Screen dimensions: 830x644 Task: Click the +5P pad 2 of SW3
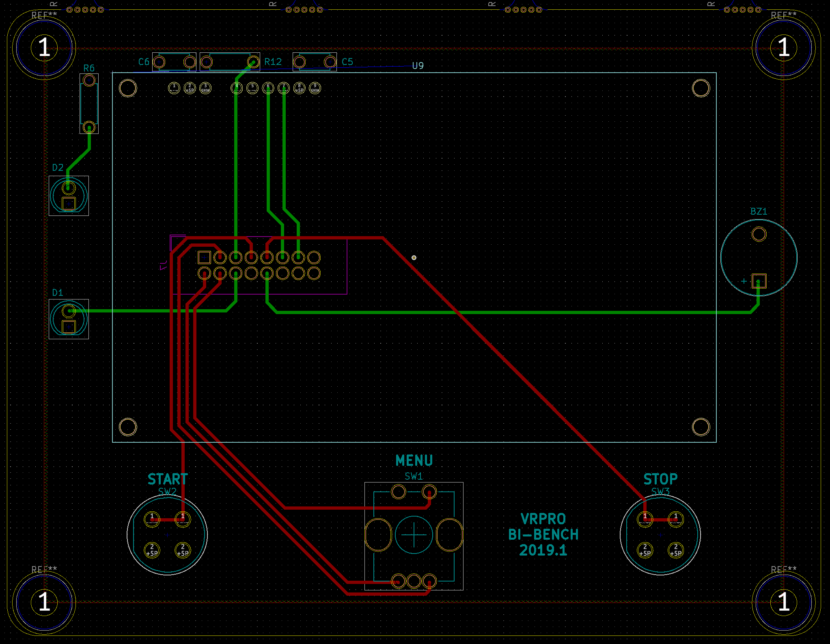[x=645, y=550]
